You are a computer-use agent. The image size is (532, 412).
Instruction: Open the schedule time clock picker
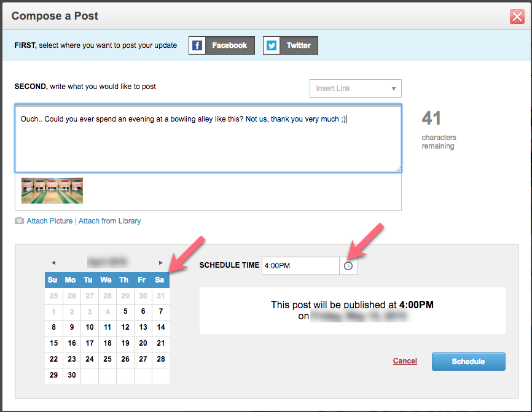348,266
